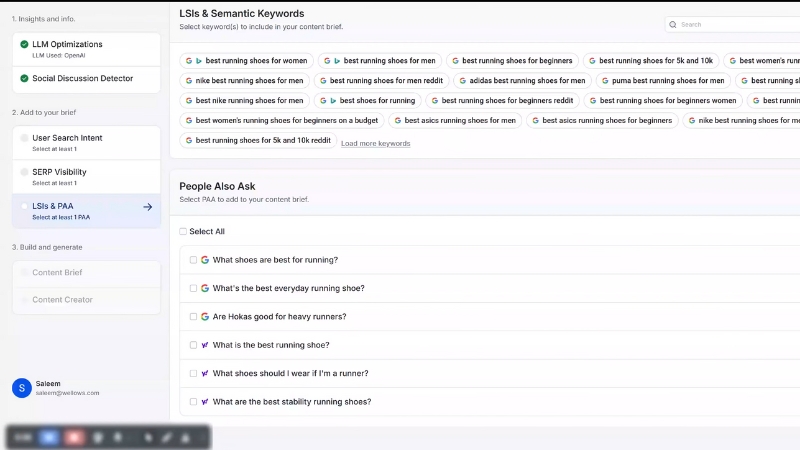
Task: Click 'Select at least 1 PAA' hint text
Action: click(61, 217)
